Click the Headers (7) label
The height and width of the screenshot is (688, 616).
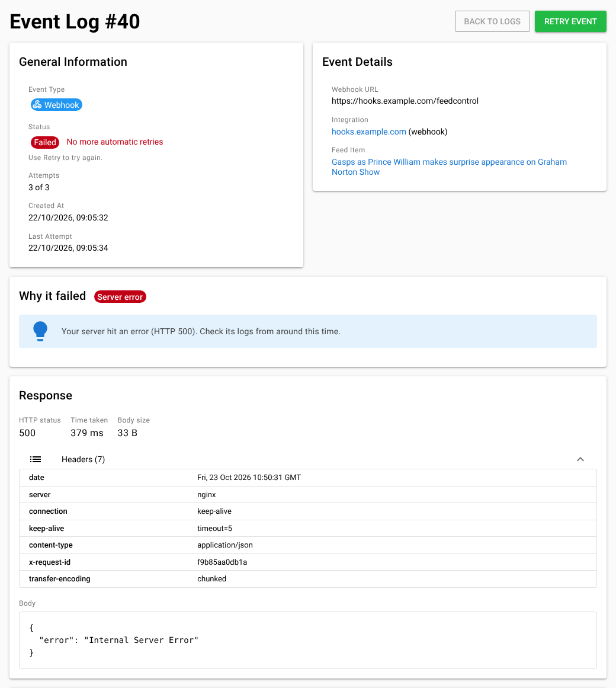[84, 459]
